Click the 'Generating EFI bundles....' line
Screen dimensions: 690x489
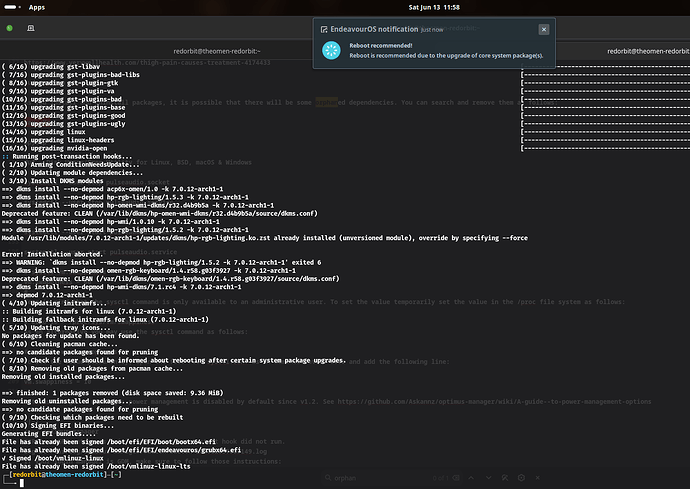[48, 434]
